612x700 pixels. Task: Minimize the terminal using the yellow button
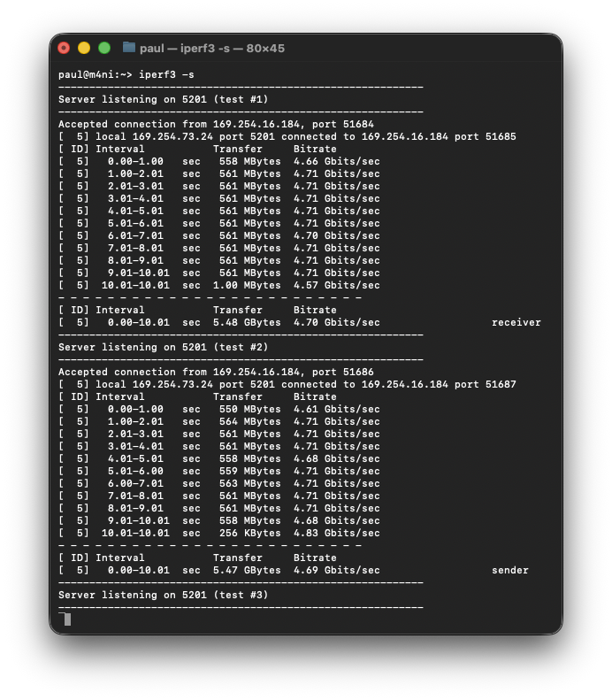84,48
